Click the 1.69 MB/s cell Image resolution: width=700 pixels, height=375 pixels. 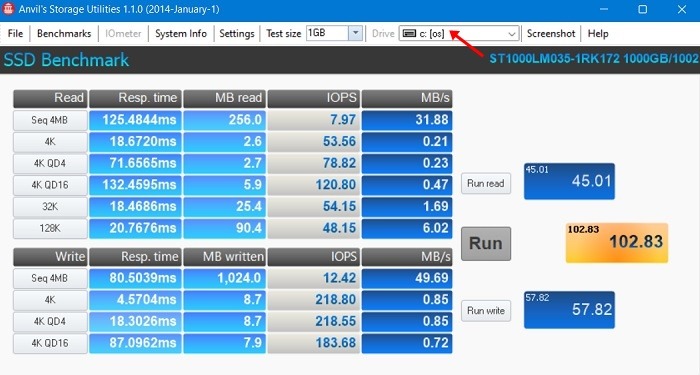pos(407,206)
